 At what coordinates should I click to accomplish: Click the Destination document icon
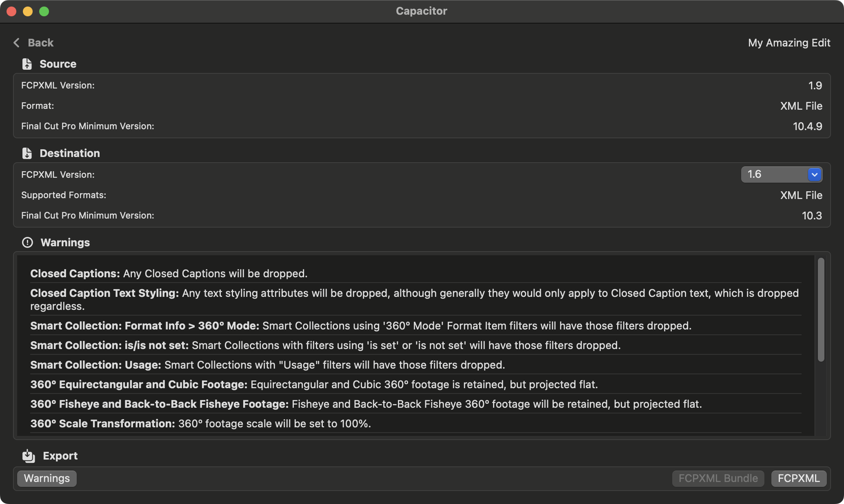tap(27, 153)
